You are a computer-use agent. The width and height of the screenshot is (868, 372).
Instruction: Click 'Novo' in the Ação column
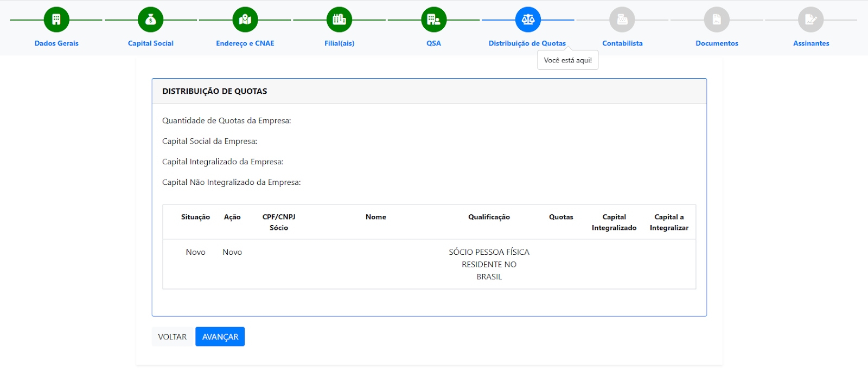[x=232, y=252]
